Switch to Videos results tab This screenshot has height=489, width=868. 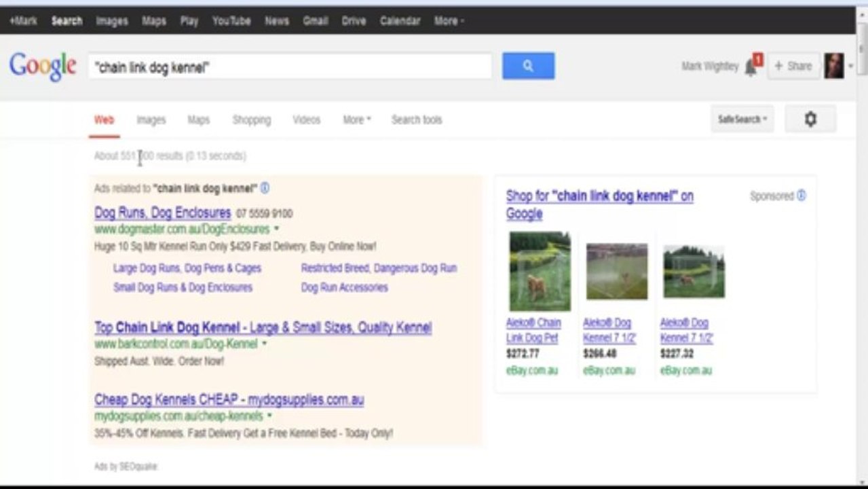point(307,120)
